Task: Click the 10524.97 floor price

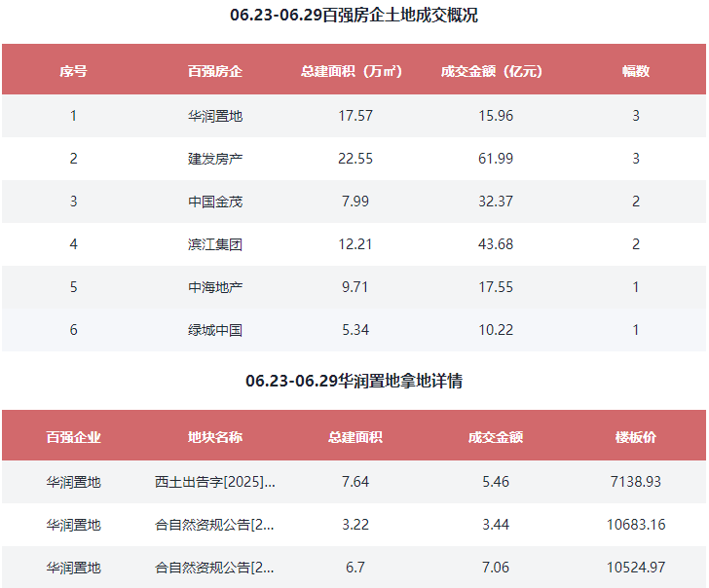Action: coord(636,568)
